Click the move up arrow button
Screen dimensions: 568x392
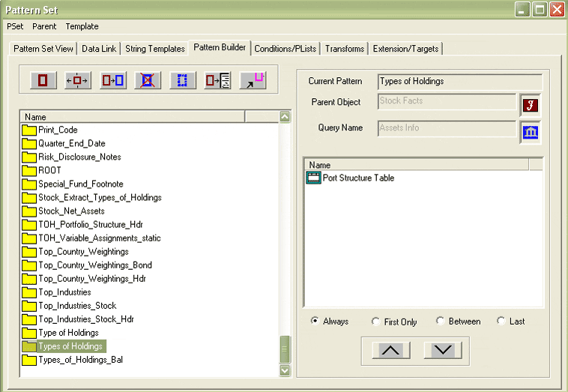391,350
